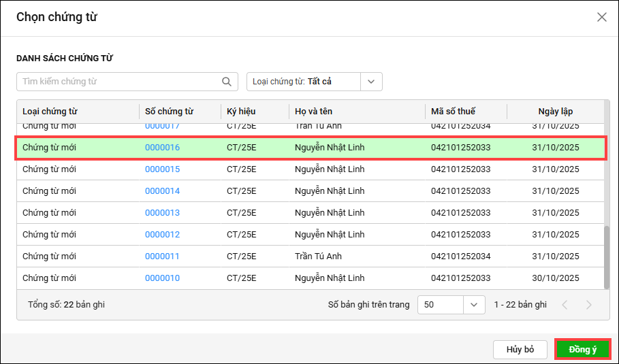This screenshot has width=619, height=364.
Task: Open the records per page dropdown
Action: coord(474,305)
